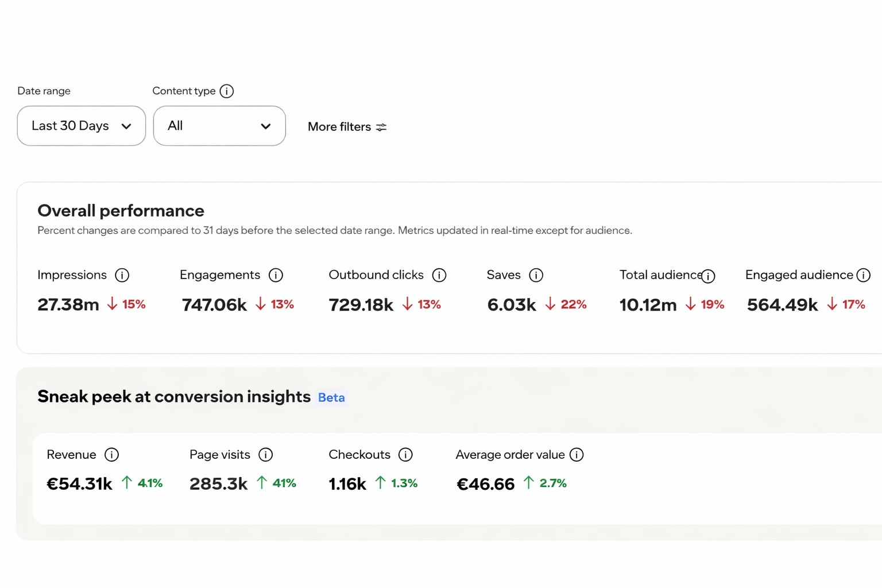
Task: Open the Last 30 Days date dropdown
Action: (82, 126)
